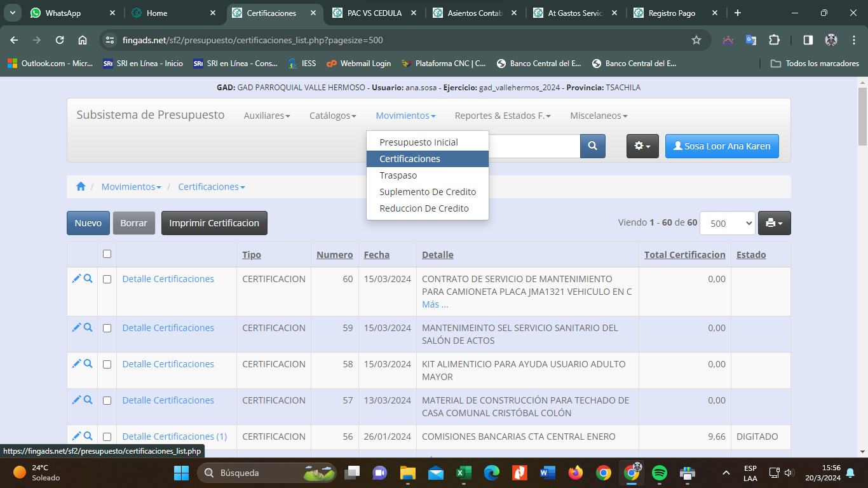Open the gear settings dropdown button

click(642, 146)
